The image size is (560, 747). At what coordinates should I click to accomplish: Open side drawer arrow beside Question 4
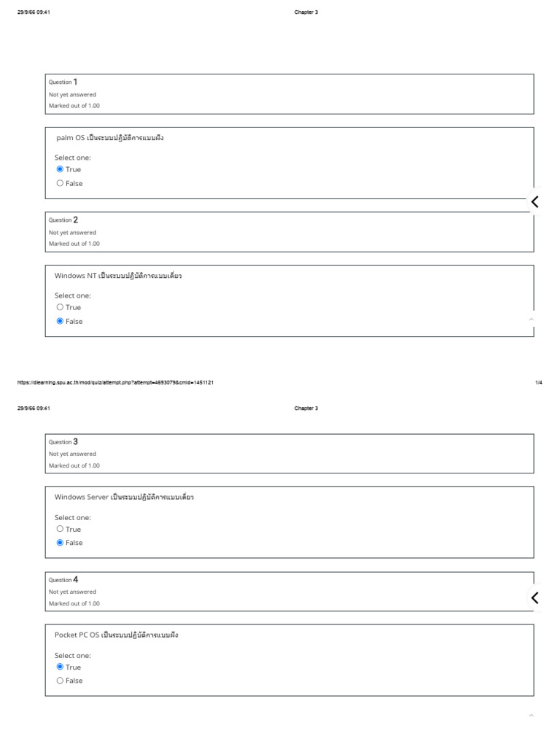[535, 598]
